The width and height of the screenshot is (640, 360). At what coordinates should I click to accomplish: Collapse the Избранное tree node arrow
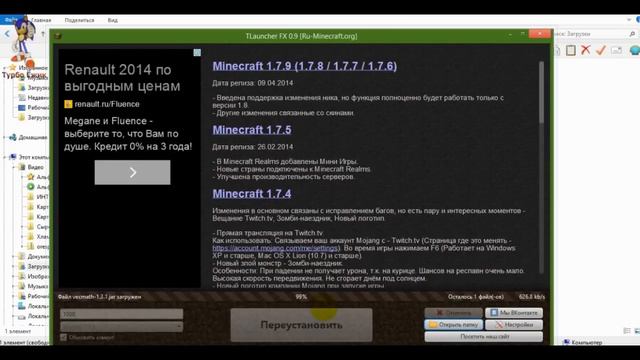[x=4, y=68]
